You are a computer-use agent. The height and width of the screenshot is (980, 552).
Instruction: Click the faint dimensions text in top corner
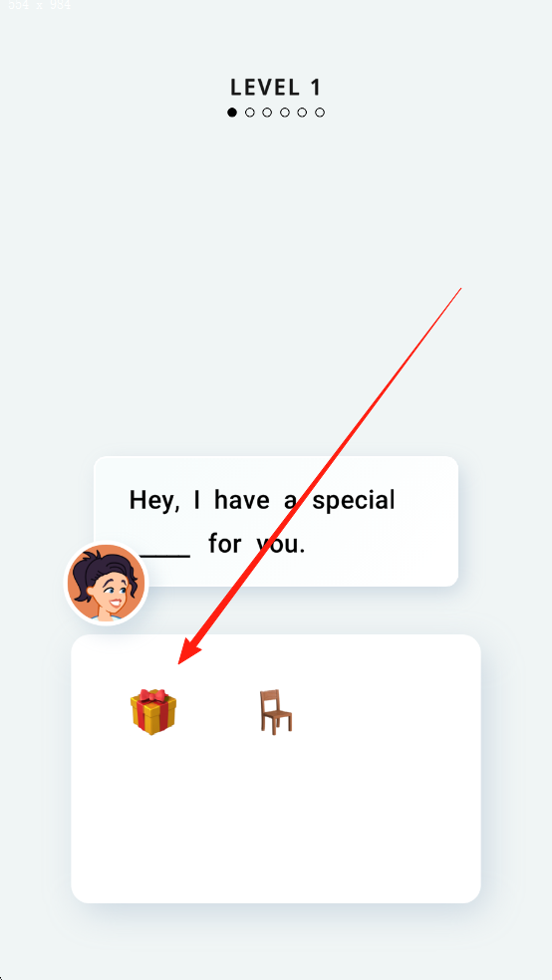[x=40, y=5]
